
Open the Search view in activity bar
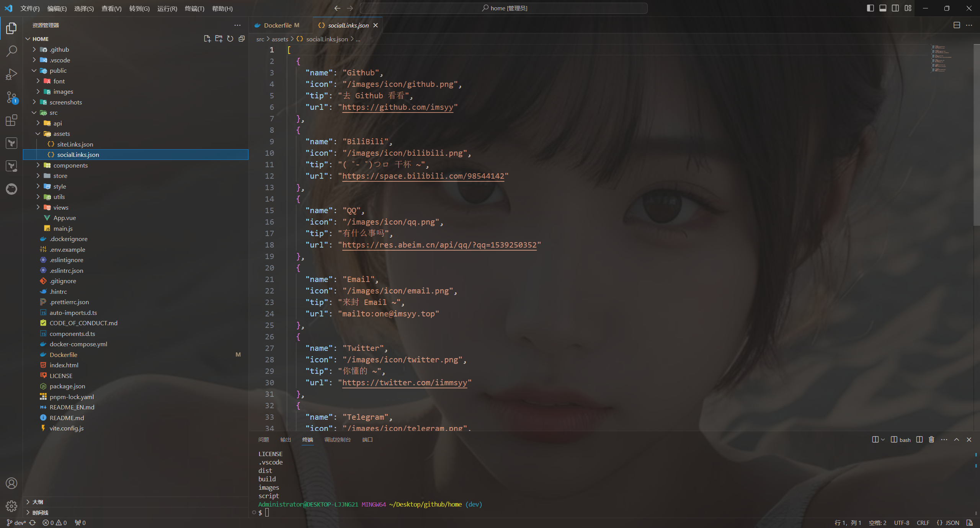(11, 51)
